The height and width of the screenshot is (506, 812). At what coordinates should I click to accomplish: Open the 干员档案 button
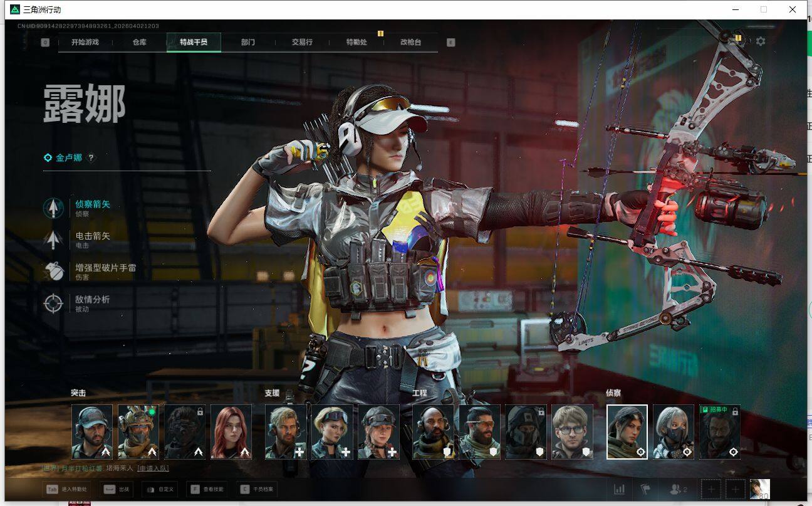(257, 489)
